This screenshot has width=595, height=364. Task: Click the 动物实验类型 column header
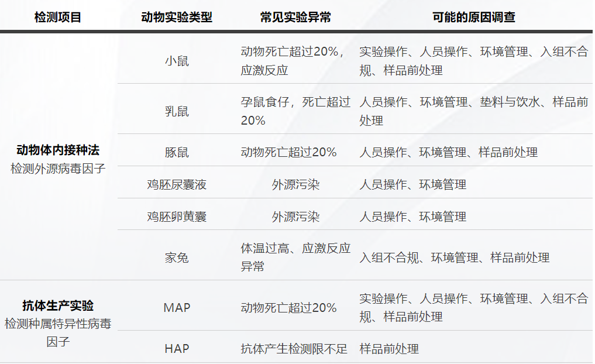177,17
